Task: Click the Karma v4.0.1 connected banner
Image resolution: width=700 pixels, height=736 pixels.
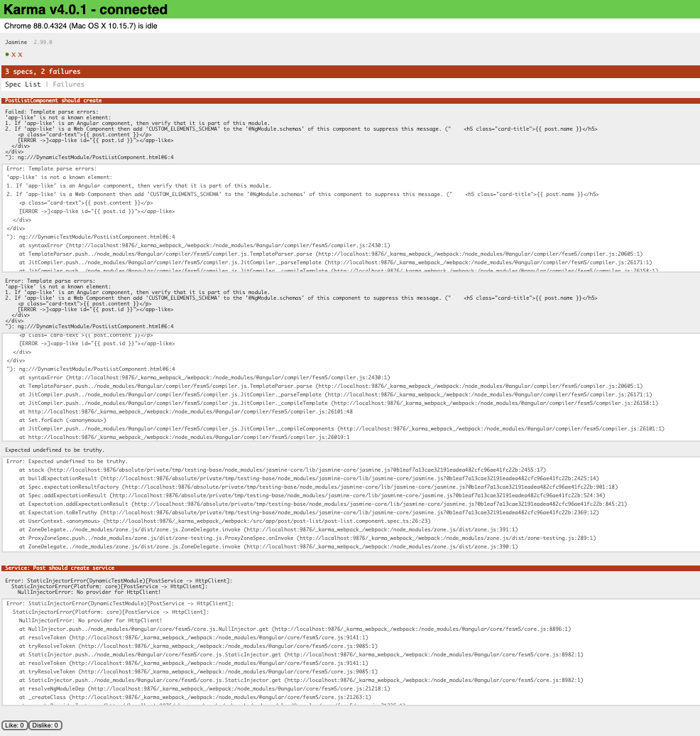Action: coord(87,9)
